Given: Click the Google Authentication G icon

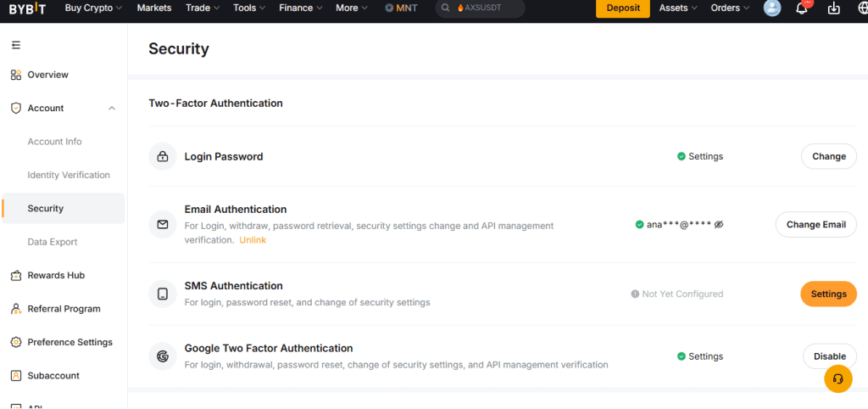Looking at the screenshot, I should [163, 356].
